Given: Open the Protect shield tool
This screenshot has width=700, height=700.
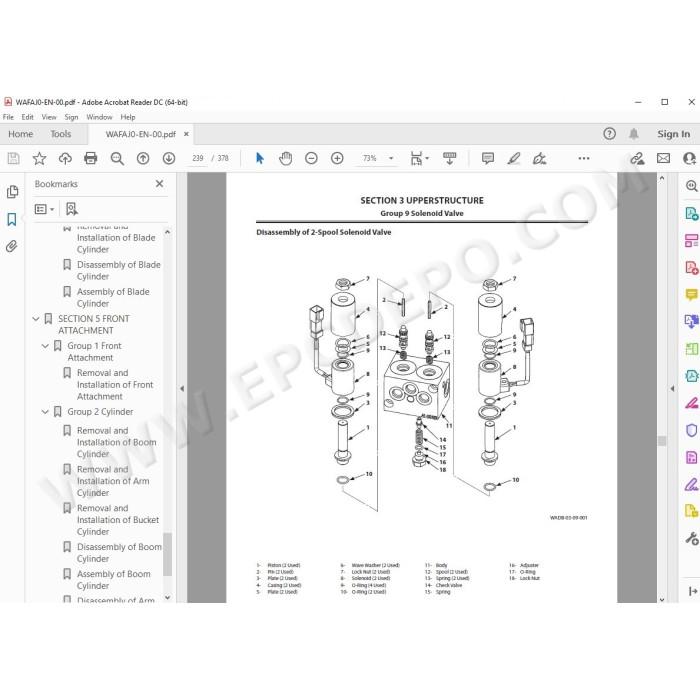Looking at the screenshot, I should [x=692, y=430].
